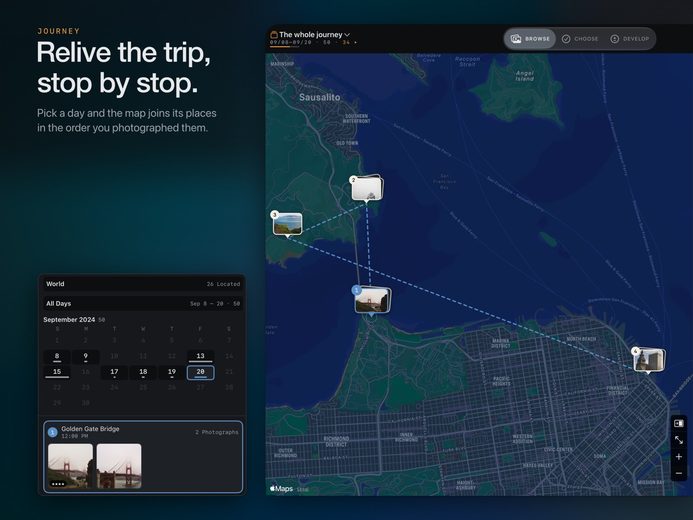Viewport: 693px width, 520px height.
Task: Select map pin 2 photo stack
Action: (367, 188)
